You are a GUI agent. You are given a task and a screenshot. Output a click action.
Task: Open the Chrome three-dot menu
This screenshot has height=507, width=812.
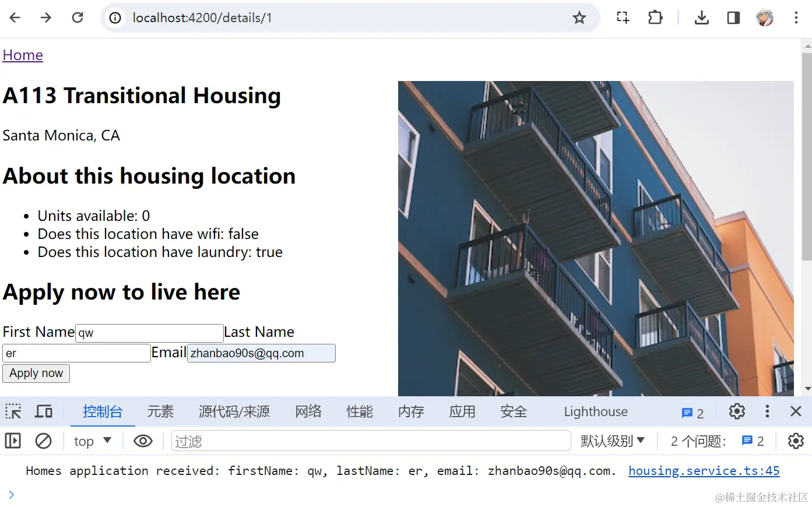point(796,17)
